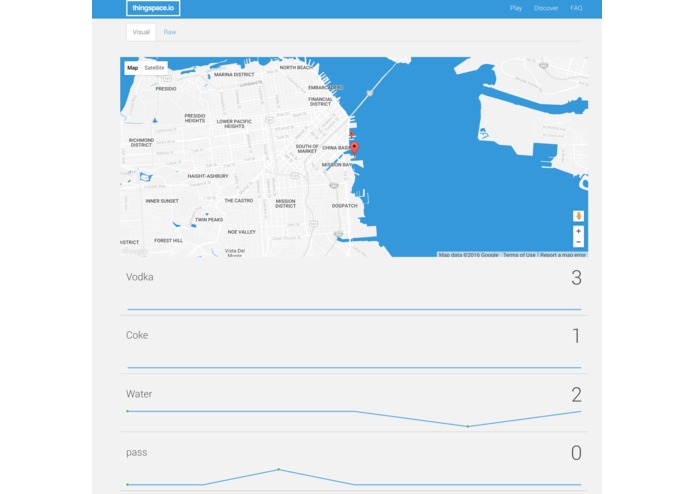Switch to the Visual tab

tap(141, 32)
